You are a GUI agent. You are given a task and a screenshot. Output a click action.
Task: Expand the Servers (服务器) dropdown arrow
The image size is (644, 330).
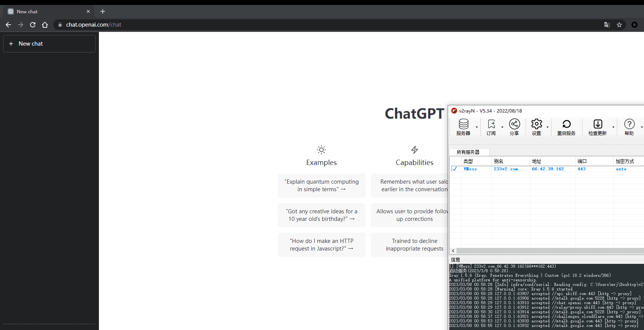click(477, 127)
